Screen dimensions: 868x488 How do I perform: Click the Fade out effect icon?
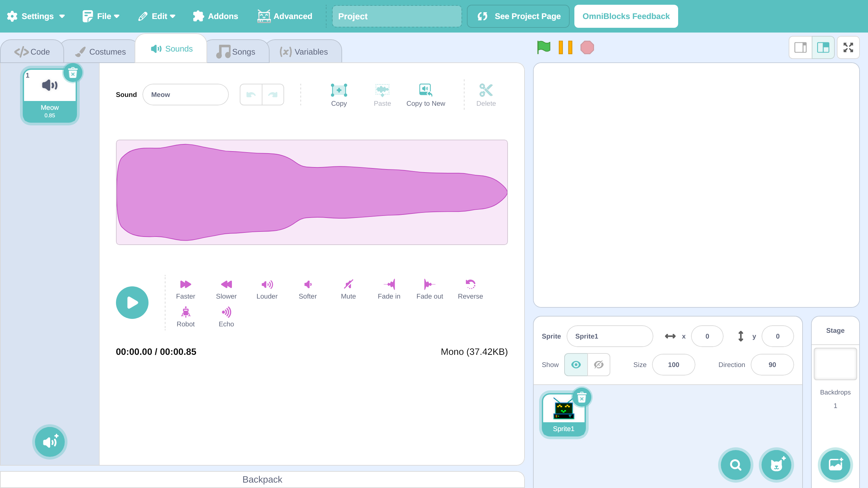pyautogui.click(x=429, y=284)
